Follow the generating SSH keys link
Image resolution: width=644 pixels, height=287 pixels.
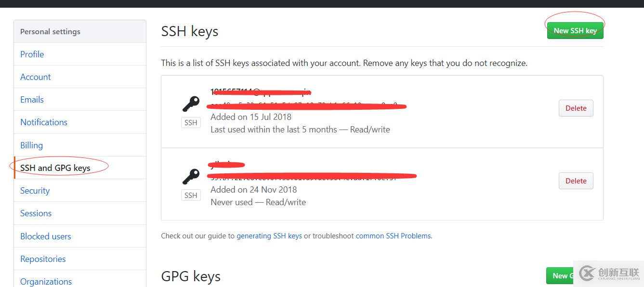pyautogui.click(x=269, y=236)
